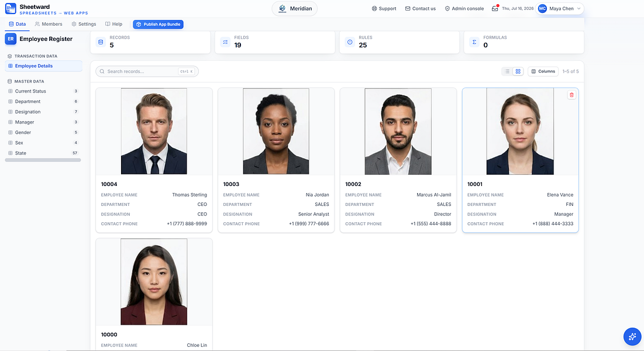644x351 pixels.
Task: Switch to list view icon
Action: pyautogui.click(x=507, y=71)
